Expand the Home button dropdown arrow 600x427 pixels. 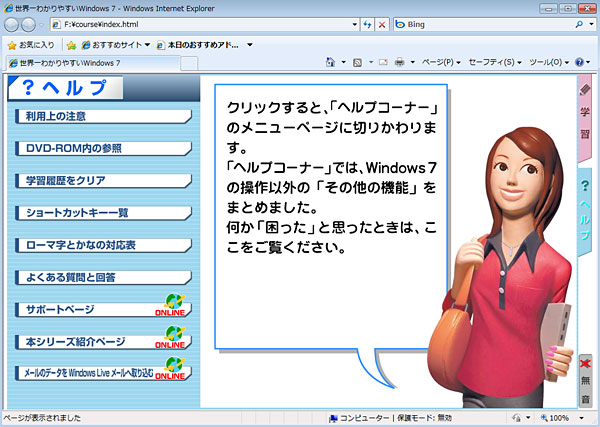click(343, 62)
